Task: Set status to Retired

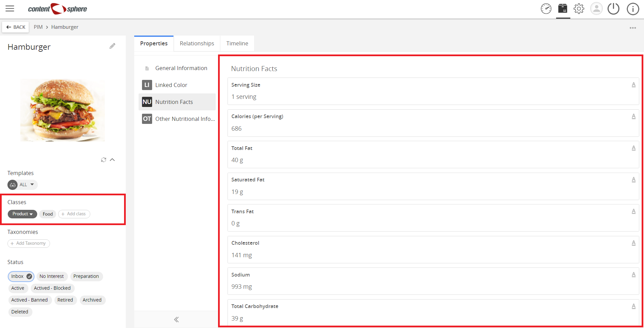Action: (x=65, y=300)
